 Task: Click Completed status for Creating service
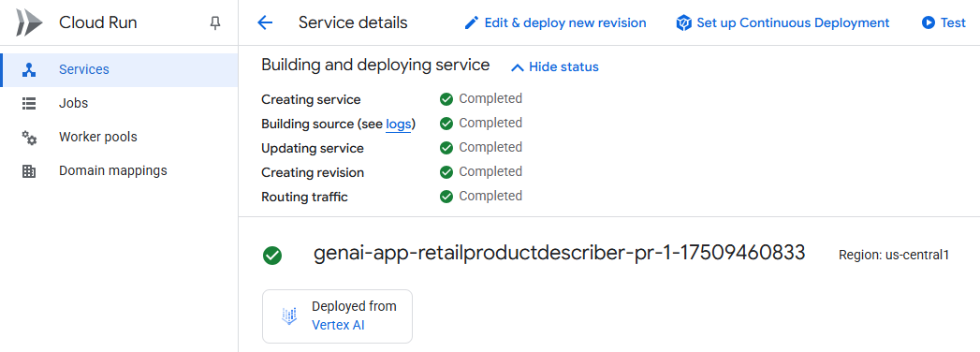pyautogui.click(x=490, y=98)
